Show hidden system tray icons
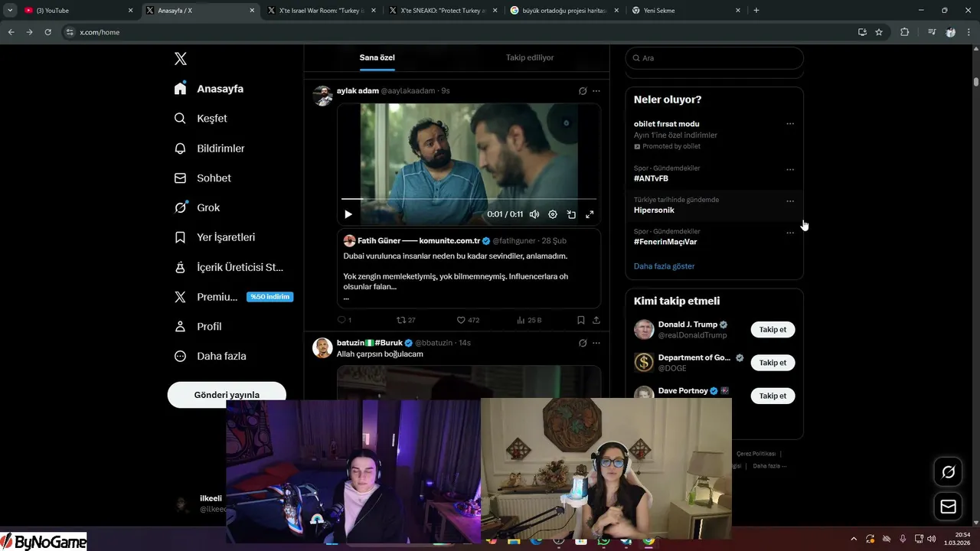Image resolution: width=980 pixels, height=551 pixels. pos(854,539)
